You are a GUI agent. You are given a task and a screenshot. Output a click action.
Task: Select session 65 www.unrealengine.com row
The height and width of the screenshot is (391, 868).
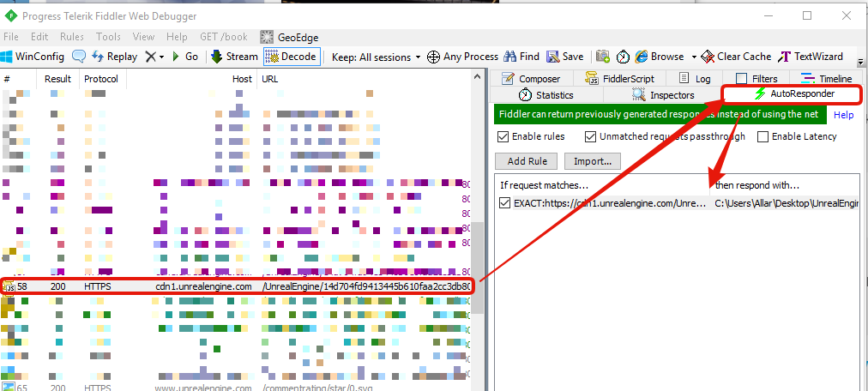[237, 388]
